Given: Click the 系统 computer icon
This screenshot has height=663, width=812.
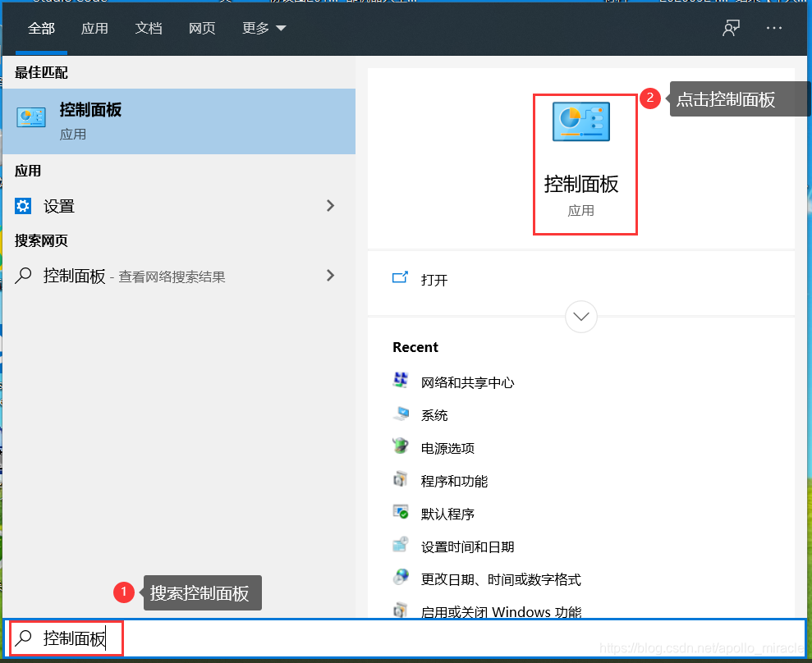Looking at the screenshot, I should [x=401, y=413].
